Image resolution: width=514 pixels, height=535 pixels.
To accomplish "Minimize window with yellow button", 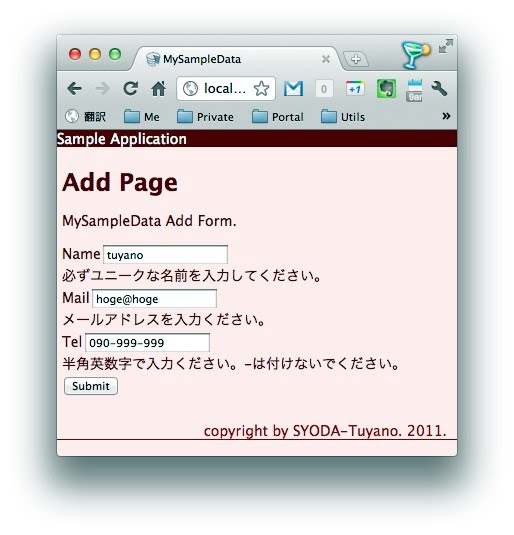I will click(x=95, y=54).
